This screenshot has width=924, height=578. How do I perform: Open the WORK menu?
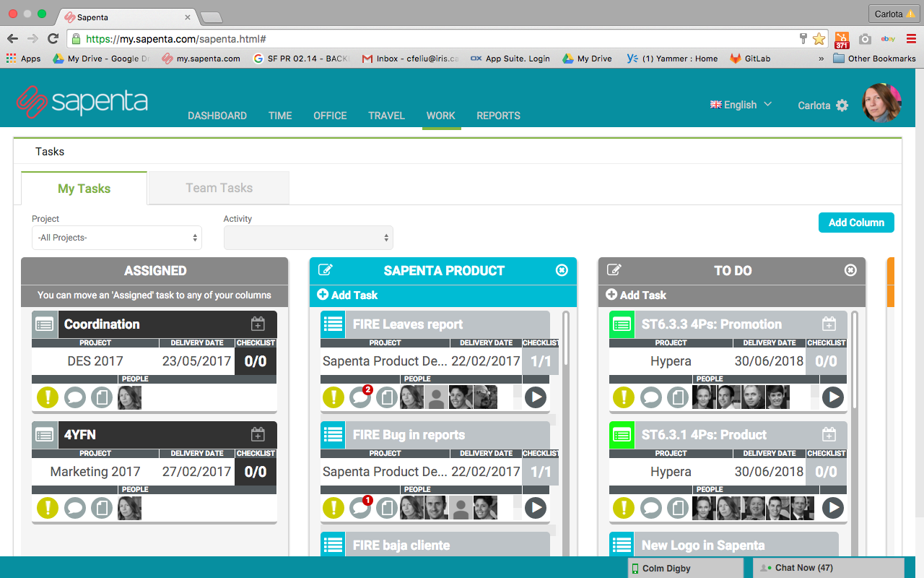(441, 116)
